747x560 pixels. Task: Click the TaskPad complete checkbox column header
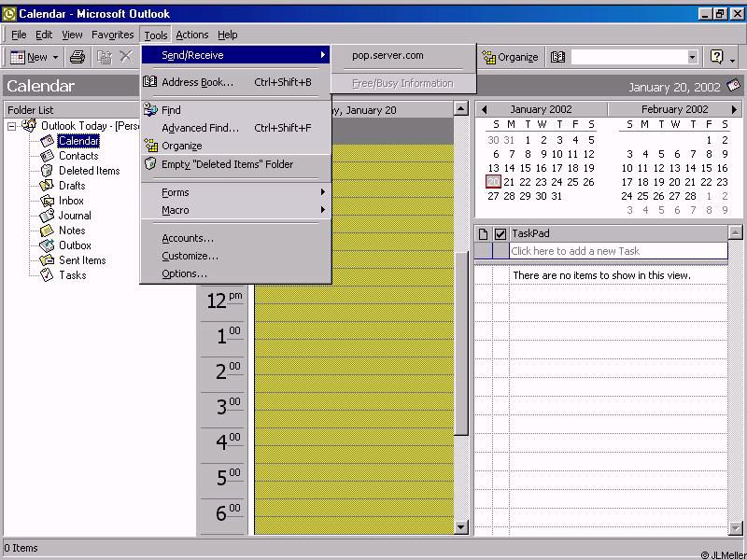pos(500,233)
